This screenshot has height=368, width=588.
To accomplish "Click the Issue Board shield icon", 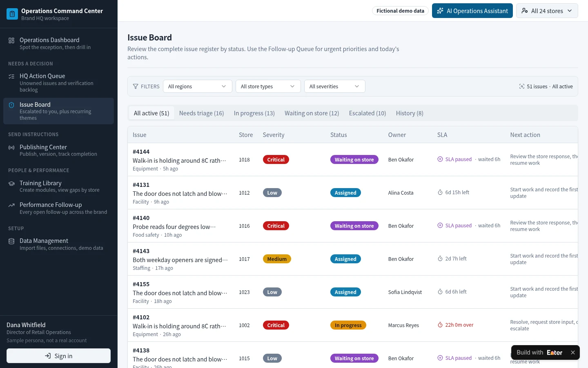I will 11,105.
